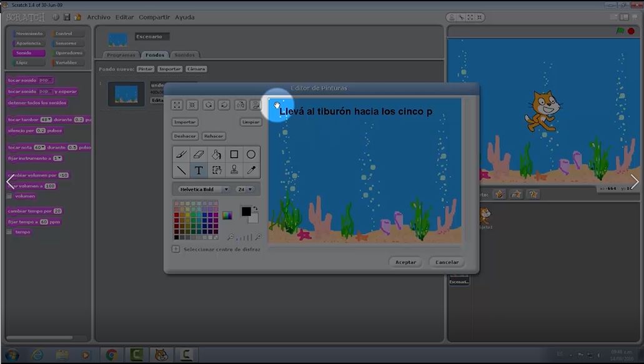Click the black foreground color swatch
This screenshot has width=644, height=364.
246,211
